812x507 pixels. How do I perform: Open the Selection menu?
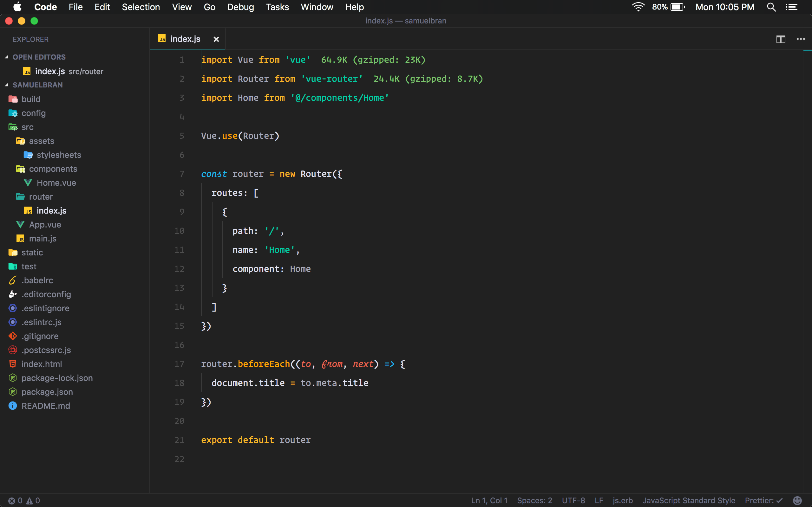(x=141, y=7)
